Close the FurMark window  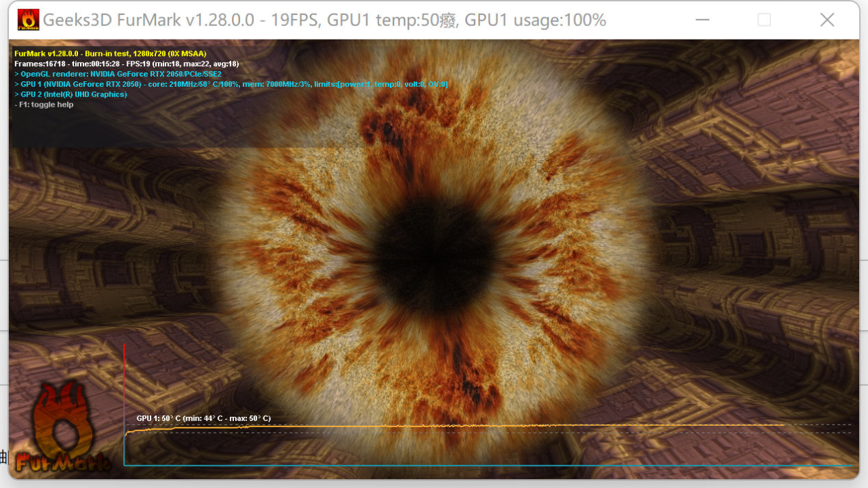[827, 20]
